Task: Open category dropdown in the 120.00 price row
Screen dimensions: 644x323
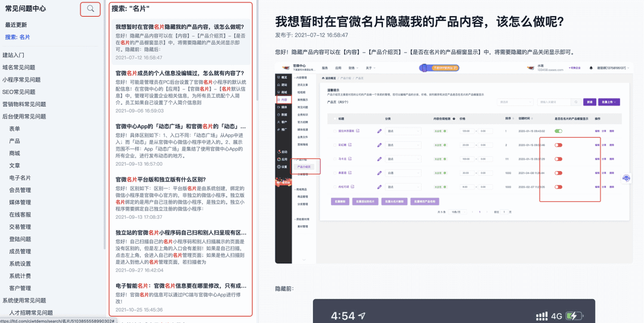Action: point(403,131)
